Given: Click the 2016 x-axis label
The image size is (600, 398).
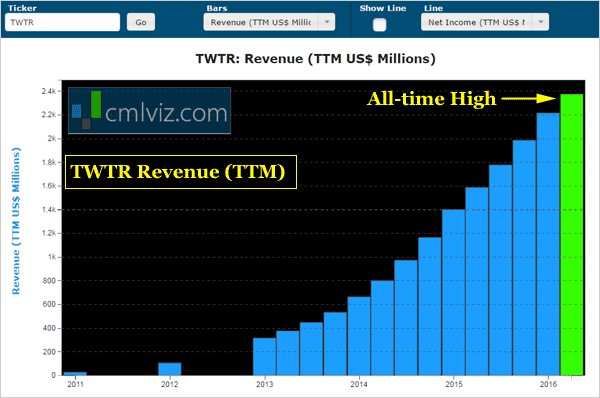Looking at the screenshot, I should pos(548,384).
